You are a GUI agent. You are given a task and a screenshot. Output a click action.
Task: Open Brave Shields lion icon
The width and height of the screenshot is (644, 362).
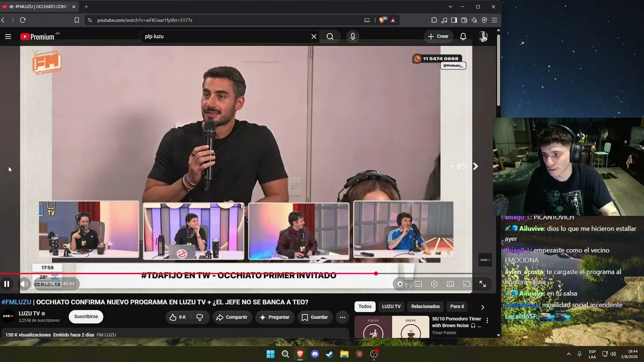point(383,20)
